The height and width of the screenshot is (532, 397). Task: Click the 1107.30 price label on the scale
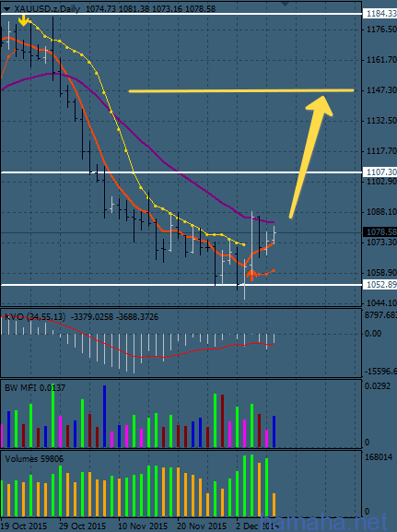click(380, 172)
